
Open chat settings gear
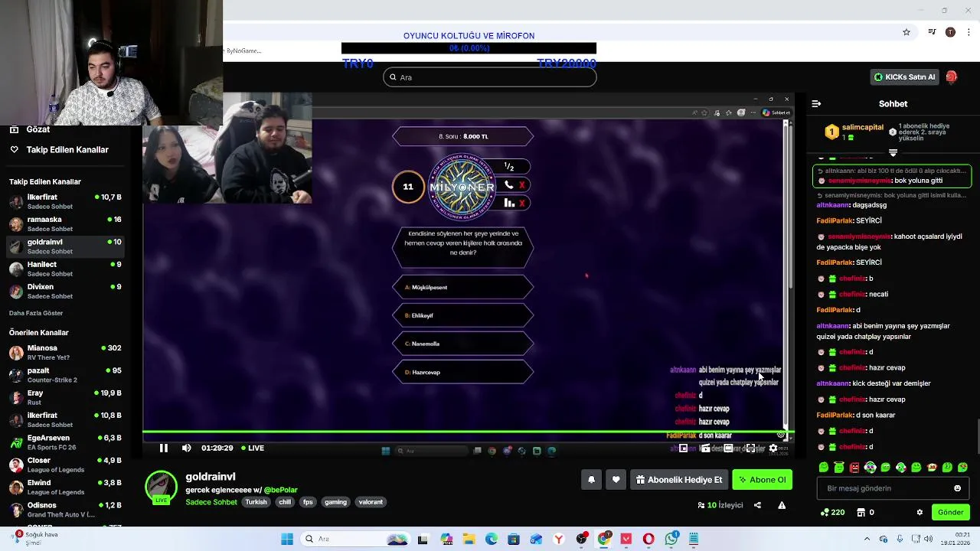(x=920, y=512)
